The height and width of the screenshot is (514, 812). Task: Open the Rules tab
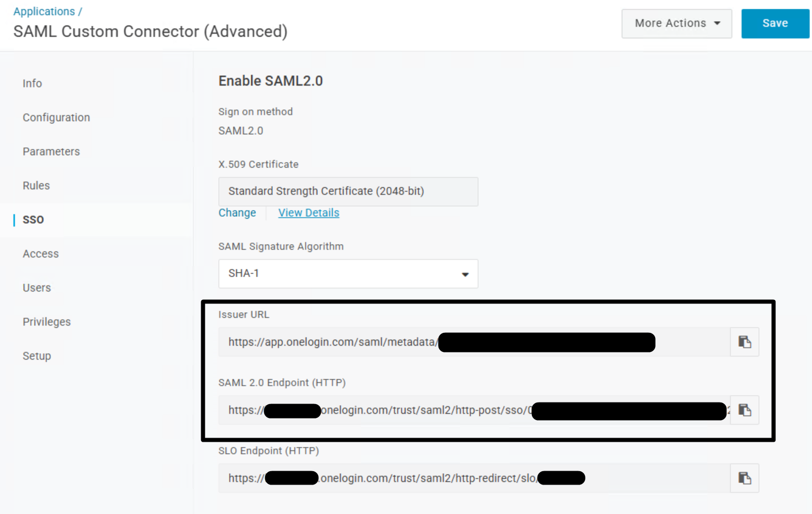36,186
